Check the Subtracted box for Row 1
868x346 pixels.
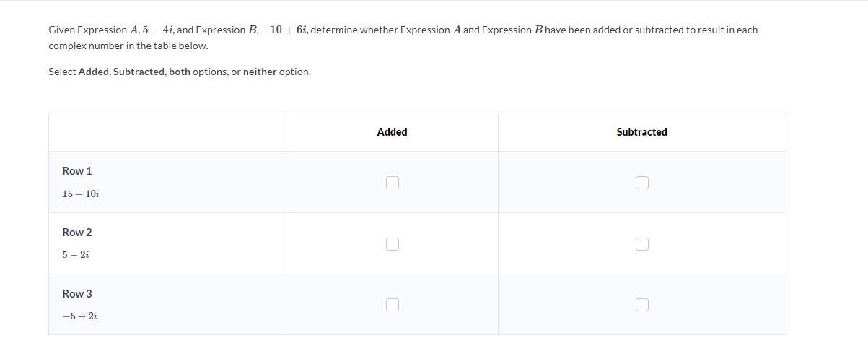pos(641,183)
